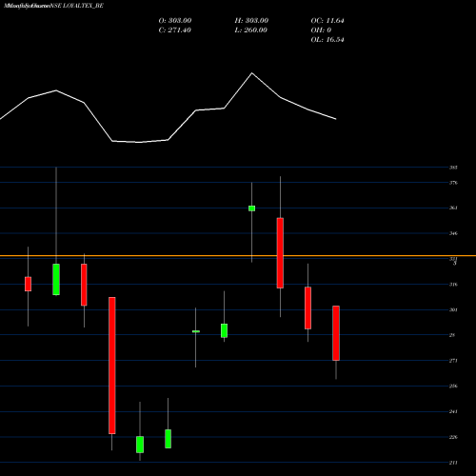Select the 'O: 303.00' open price value
The width and height of the screenshot is (476, 476).
tap(175, 21)
